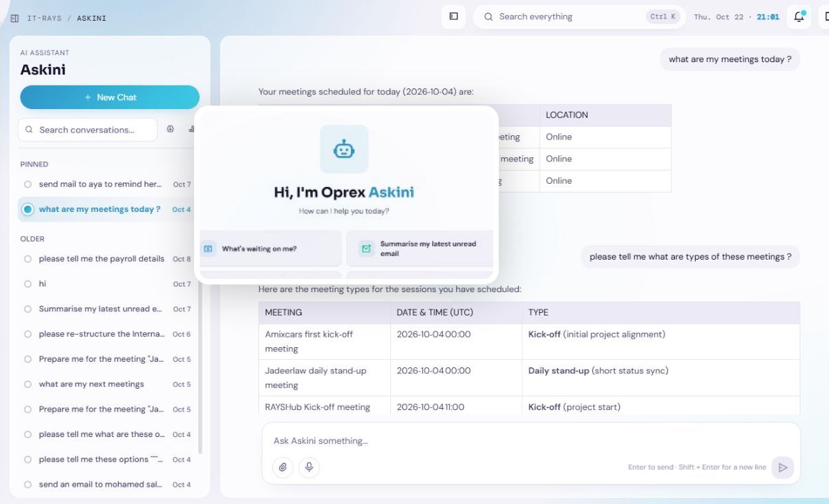
Task: Click the Ctrl K shortcut badge
Action: 663,17
